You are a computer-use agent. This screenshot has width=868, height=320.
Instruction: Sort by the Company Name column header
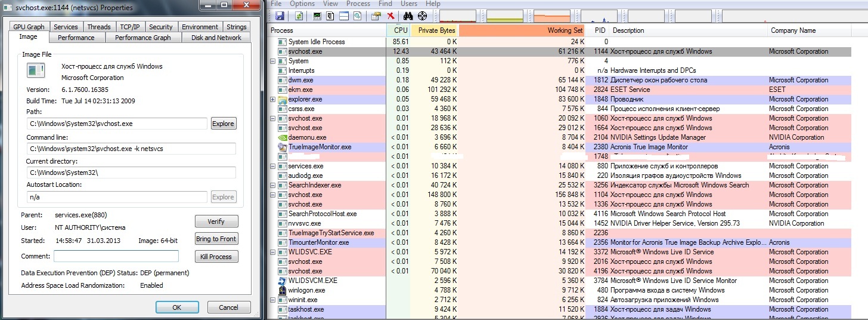tap(817, 30)
